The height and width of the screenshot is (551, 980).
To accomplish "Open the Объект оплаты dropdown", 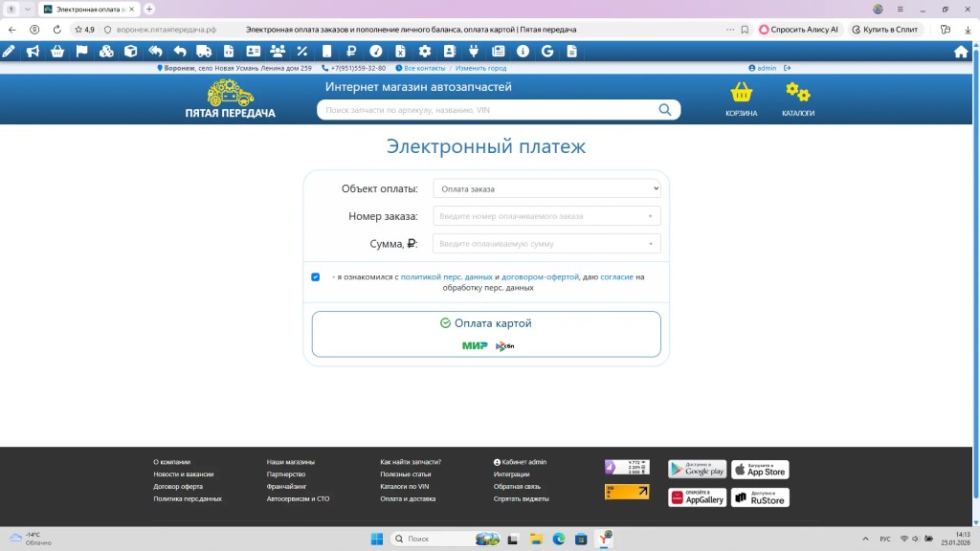I will (546, 188).
